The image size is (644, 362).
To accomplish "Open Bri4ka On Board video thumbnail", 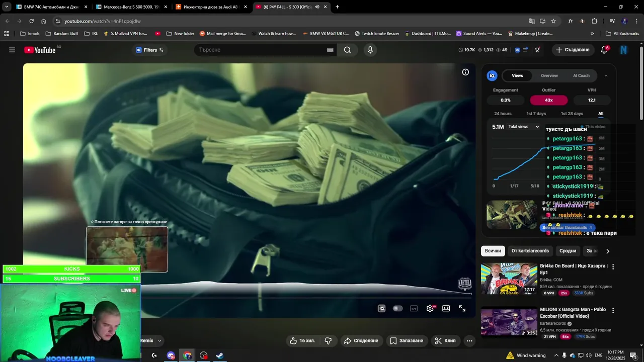I will click(x=509, y=278).
